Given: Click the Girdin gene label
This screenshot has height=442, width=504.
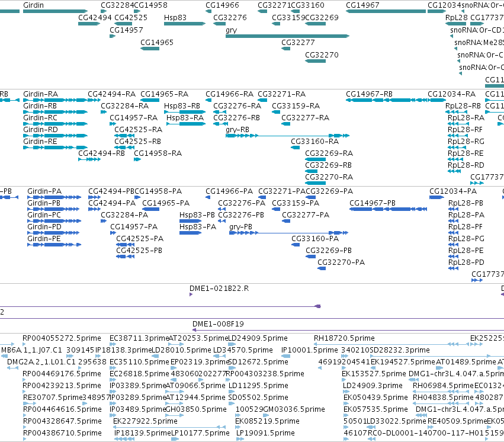Looking at the screenshot, I should pyautogui.click(x=33, y=5).
